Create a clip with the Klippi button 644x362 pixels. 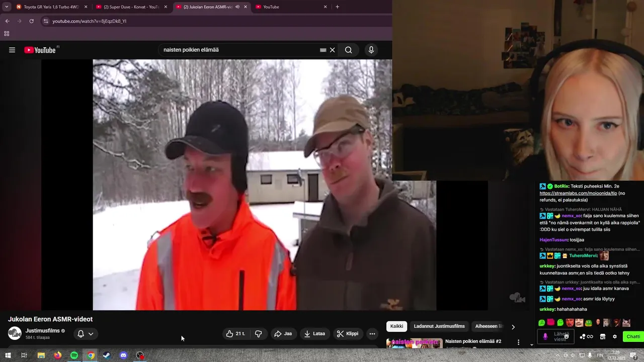click(348, 334)
